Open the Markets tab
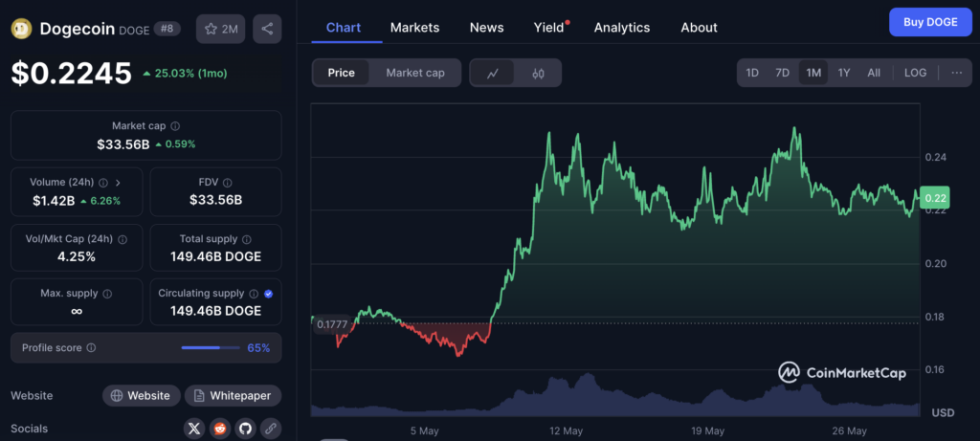 tap(415, 28)
